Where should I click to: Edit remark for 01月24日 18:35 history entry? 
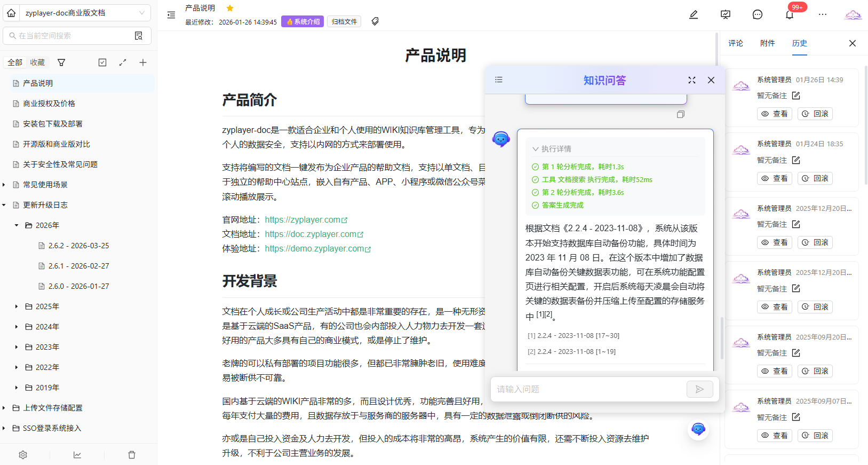click(x=796, y=160)
